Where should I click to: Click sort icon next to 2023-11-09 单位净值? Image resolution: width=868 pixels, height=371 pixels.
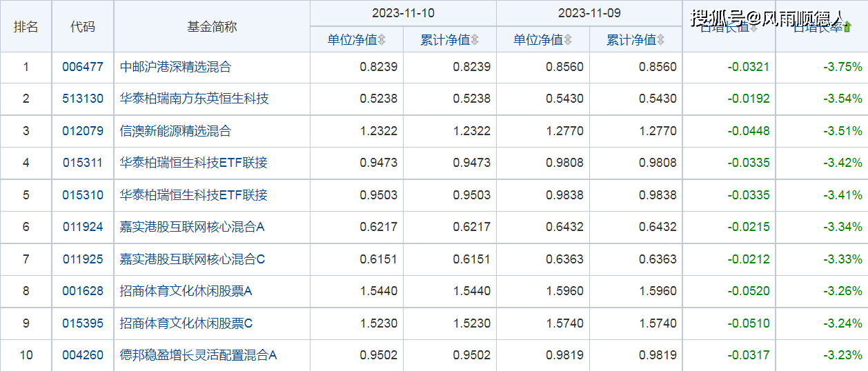(568, 40)
